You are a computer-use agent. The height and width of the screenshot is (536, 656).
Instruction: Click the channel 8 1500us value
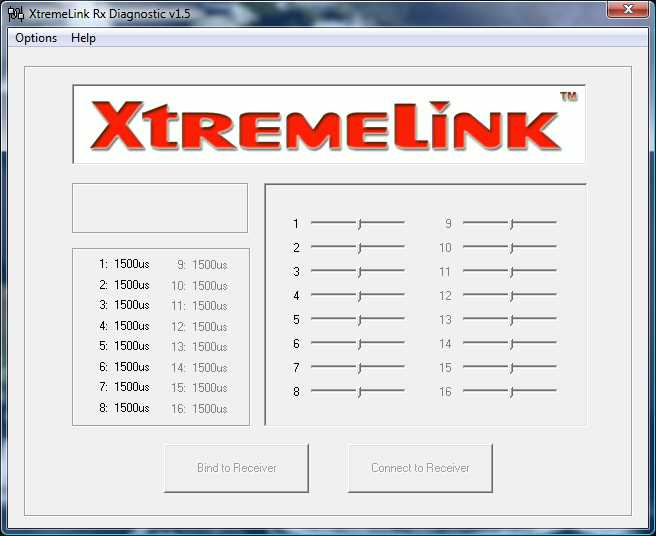point(131,408)
